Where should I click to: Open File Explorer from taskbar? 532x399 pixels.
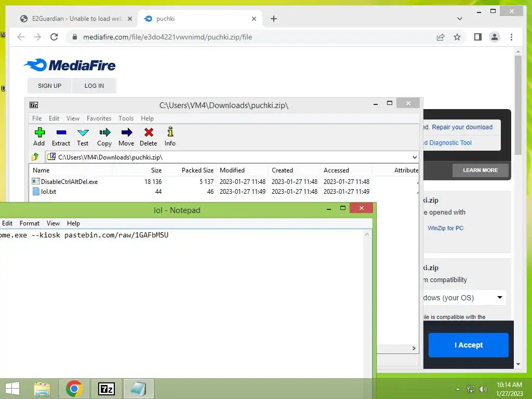[42, 389]
